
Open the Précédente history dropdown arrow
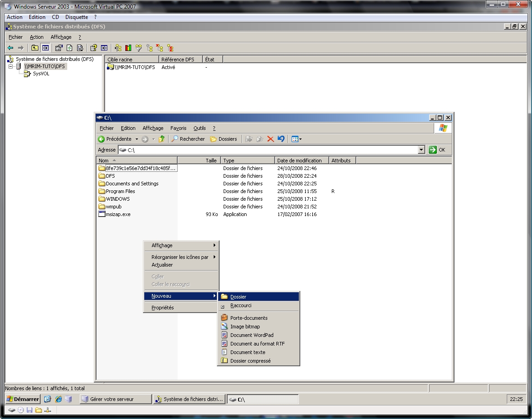tap(137, 139)
